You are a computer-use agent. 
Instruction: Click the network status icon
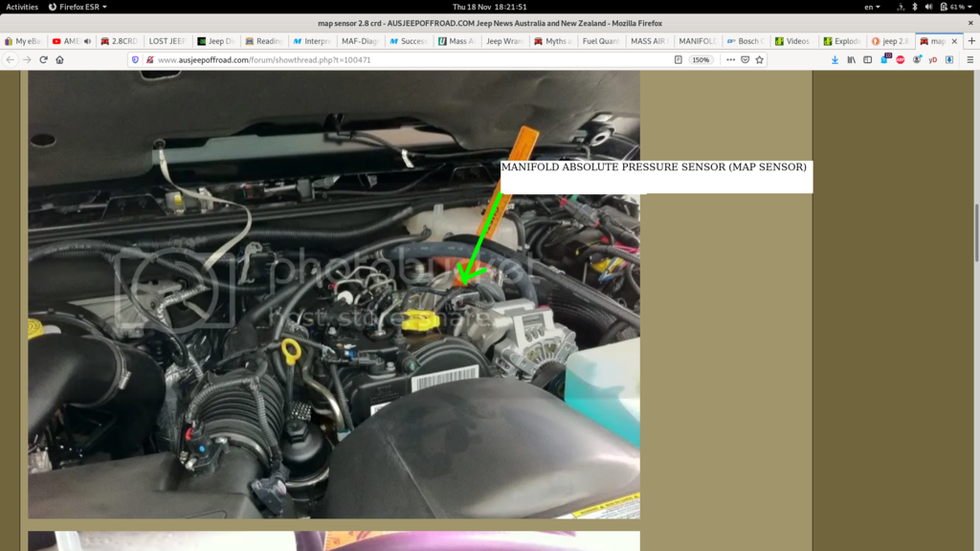(901, 7)
